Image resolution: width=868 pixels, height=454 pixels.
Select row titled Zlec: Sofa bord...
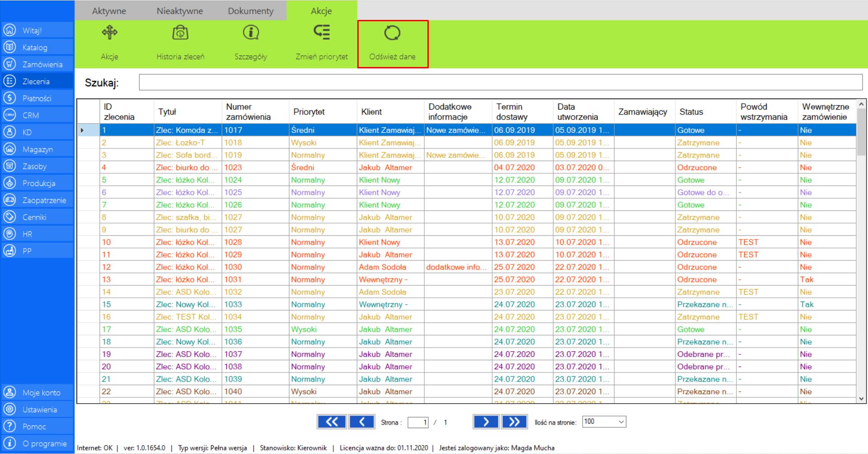(466, 155)
